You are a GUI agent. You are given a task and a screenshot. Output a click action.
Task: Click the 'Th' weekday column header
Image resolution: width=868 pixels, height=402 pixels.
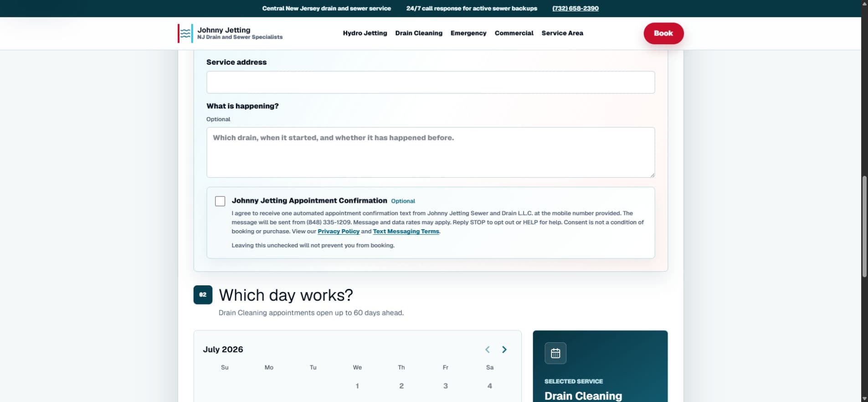[401, 367]
